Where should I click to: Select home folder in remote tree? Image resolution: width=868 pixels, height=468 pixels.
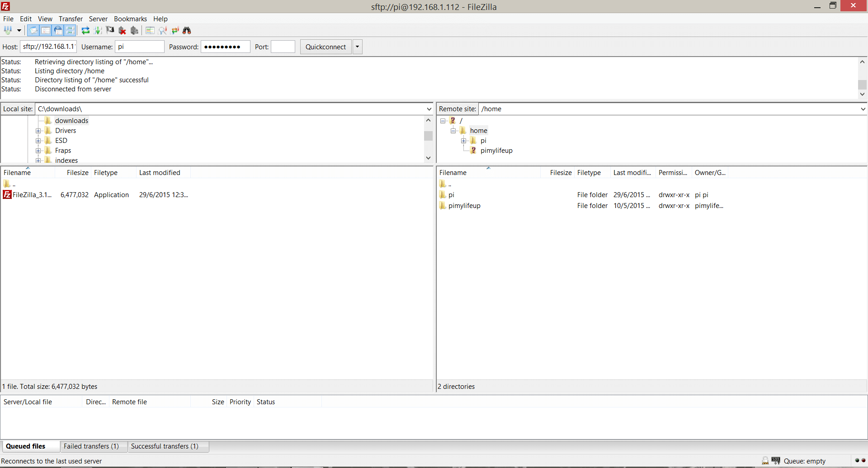478,131
